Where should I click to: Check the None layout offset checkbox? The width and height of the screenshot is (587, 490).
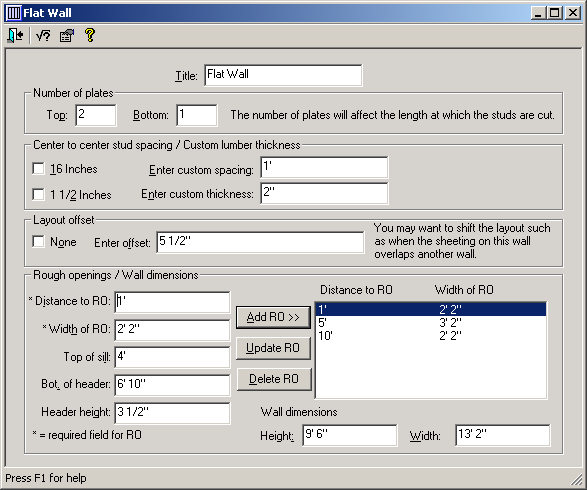(38, 241)
